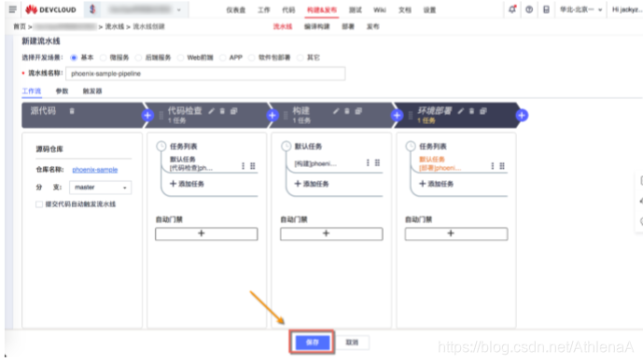Select the 其它 scenario radio button
This screenshot has height=364, width=643.
301,58
